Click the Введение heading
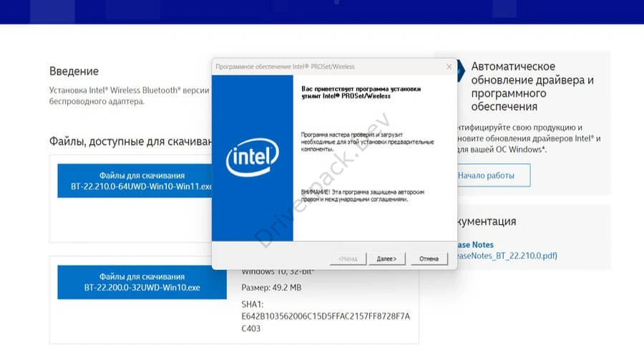This screenshot has height=358, width=644. [74, 71]
